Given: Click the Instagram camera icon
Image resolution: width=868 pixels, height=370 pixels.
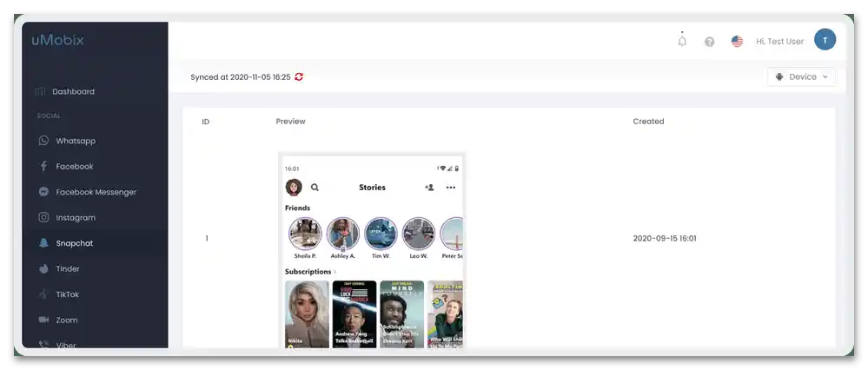Looking at the screenshot, I should [x=43, y=217].
